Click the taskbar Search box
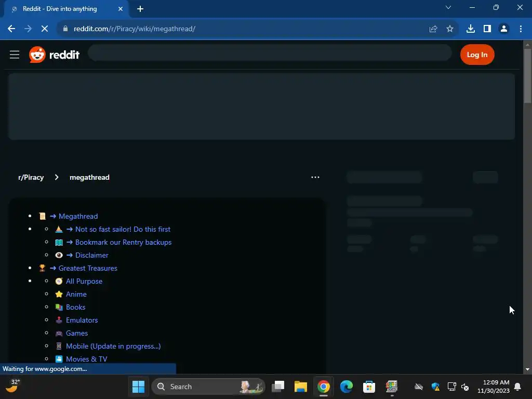This screenshot has height=399, width=532. pos(208,387)
